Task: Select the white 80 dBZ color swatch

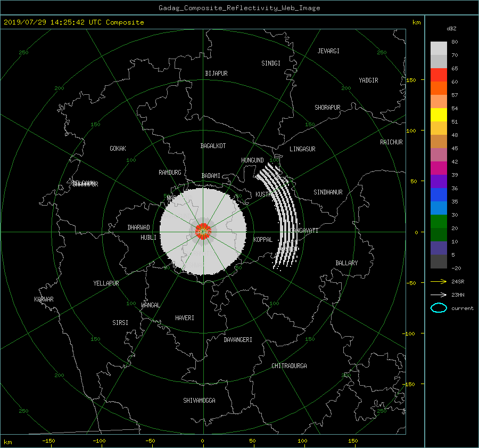Action: (439, 48)
